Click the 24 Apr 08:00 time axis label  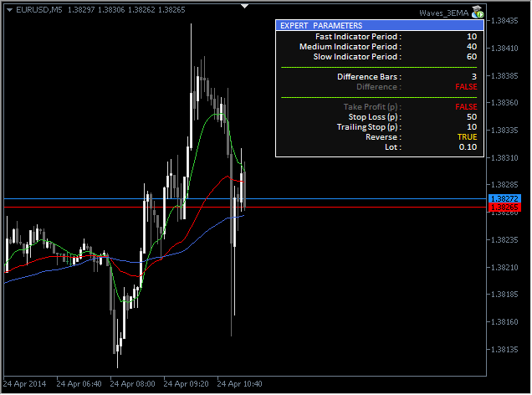pyautogui.click(x=132, y=384)
